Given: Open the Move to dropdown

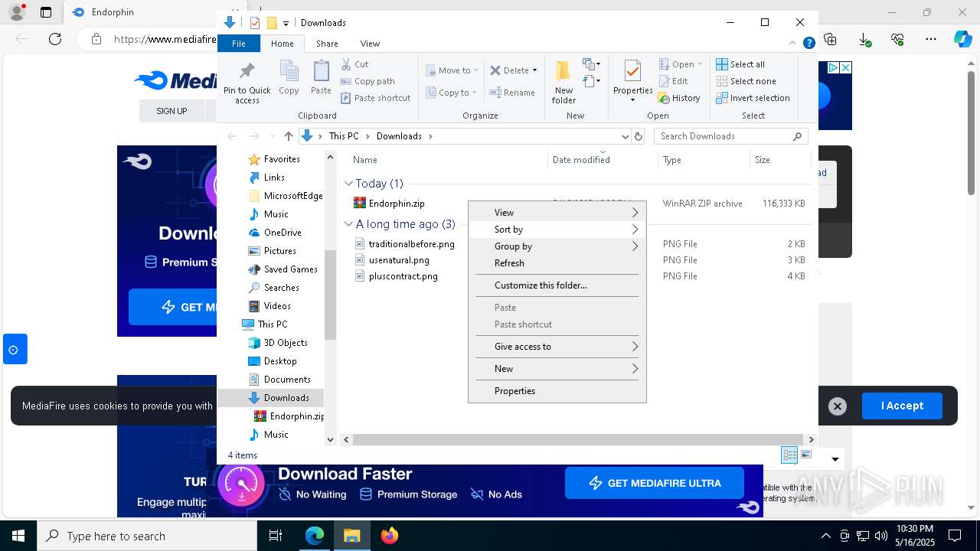Looking at the screenshot, I should coord(452,70).
